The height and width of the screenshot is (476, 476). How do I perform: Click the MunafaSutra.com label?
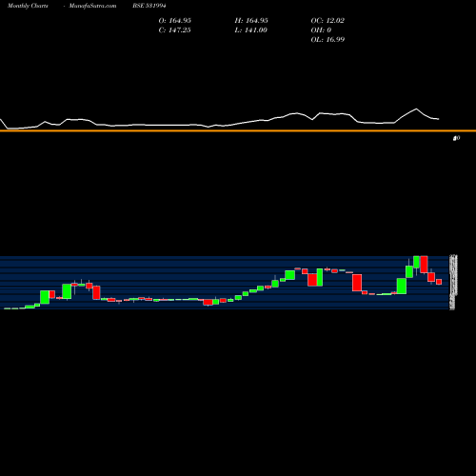pos(92,6)
